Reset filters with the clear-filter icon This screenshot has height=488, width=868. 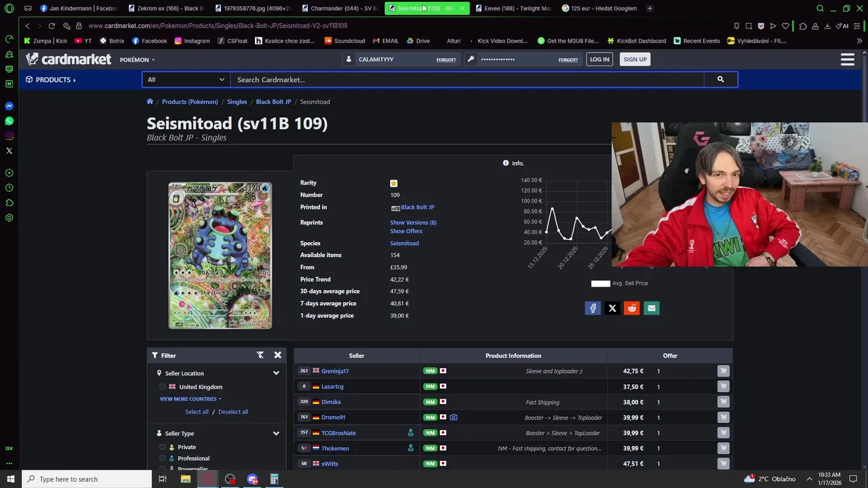(260, 355)
